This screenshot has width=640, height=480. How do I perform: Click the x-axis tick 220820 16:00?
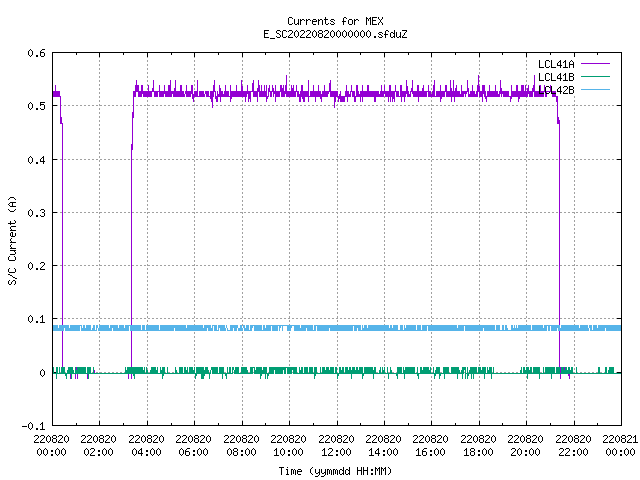coord(431,446)
